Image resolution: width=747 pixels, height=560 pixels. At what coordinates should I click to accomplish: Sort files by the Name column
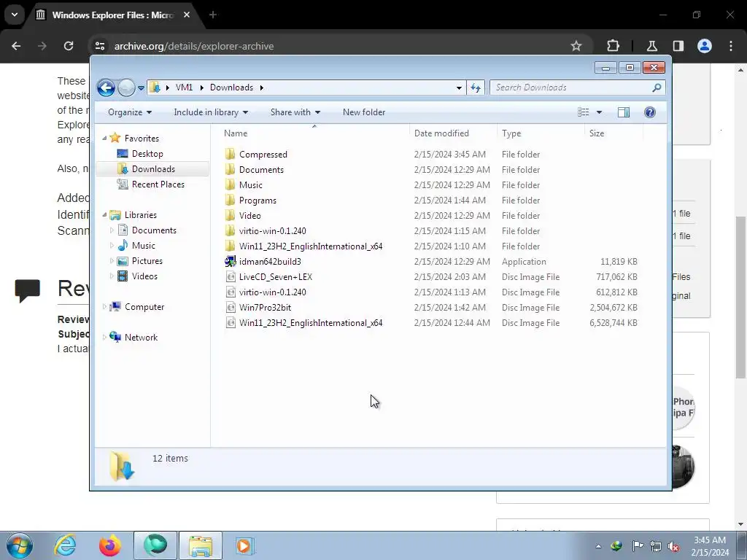tap(314, 133)
